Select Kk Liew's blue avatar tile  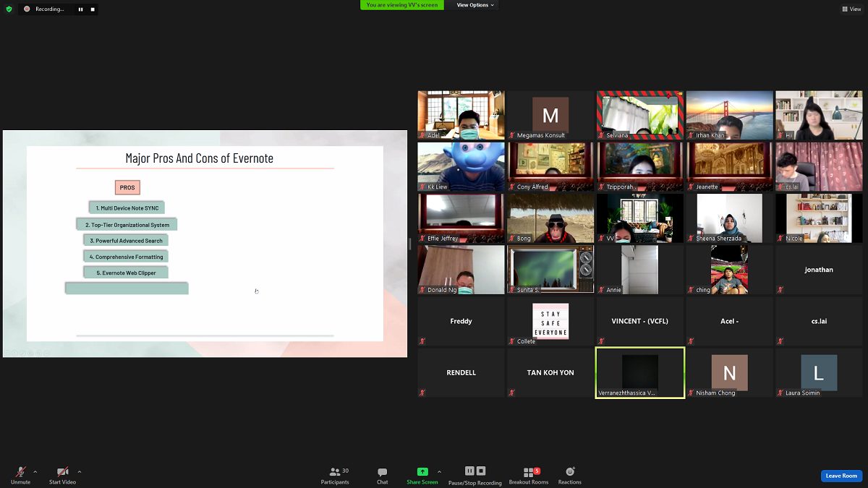click(461, 166)
